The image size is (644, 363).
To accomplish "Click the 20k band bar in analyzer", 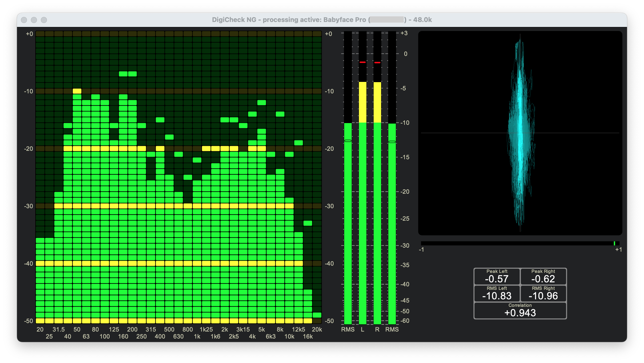I will click(x=317, y=315).
